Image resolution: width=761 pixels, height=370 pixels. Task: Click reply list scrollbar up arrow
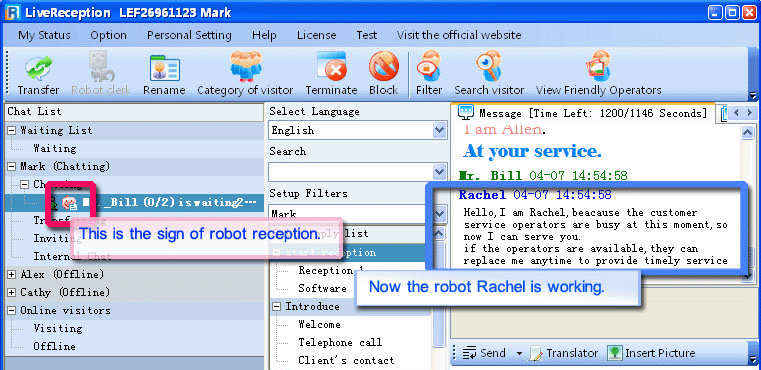click(x=438, y=234)
